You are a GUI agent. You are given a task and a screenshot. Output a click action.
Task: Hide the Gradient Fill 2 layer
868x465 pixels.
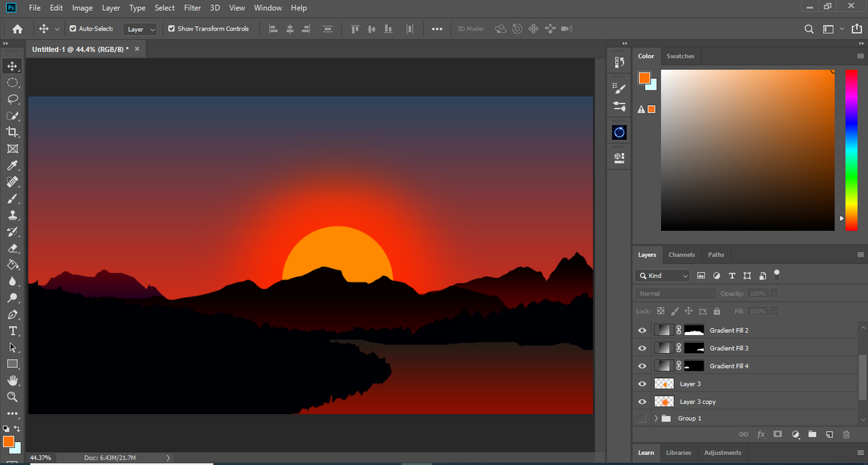pos(642,331)
